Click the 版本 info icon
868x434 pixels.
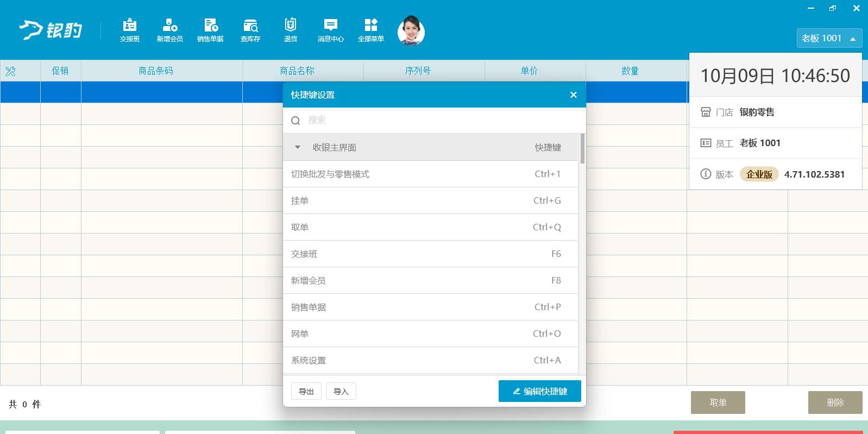pos(706,174)
